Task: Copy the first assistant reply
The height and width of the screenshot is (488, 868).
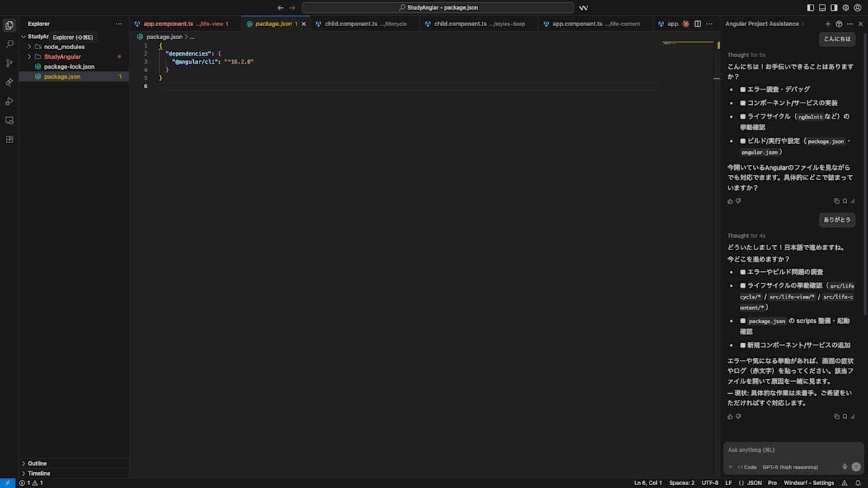Action: coord(837,201)
